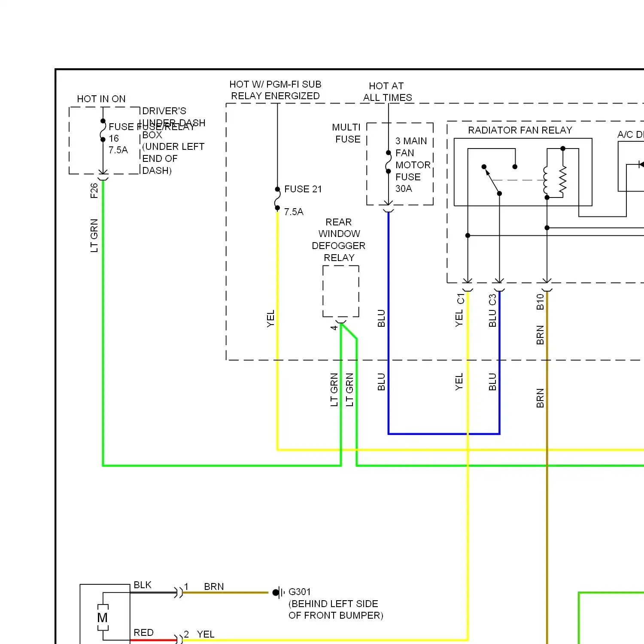The height and width of the screenshot is (644, 644).
Task: Select the F26 connector label
Action: pyautogui.click(x=94, y=191)
